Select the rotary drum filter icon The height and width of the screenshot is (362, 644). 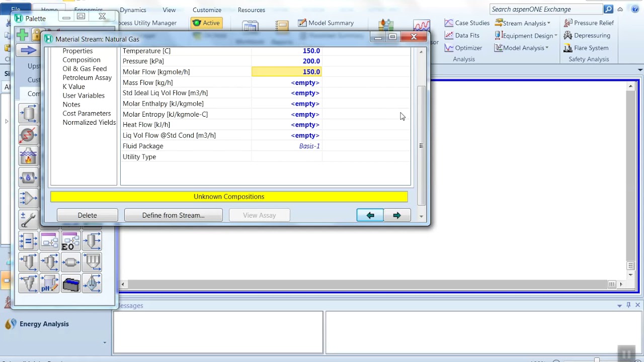(70, 262)
